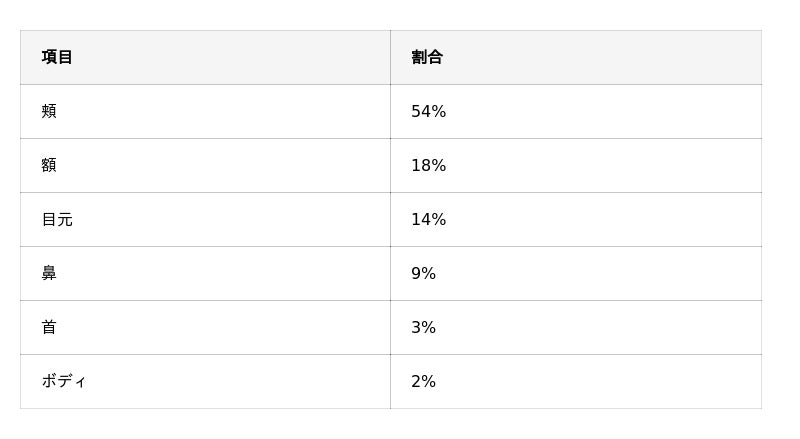Click the divider between 頬 and 54%
Viewport: 800px width, 439px height.
pyautogui.click(x=390, y=111)
